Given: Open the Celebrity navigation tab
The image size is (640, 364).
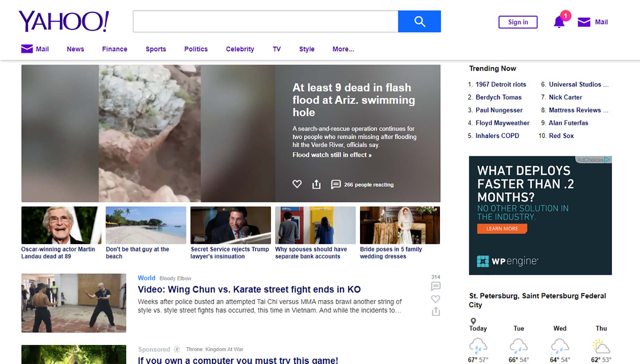Looking at the screenshot, I should [240, 49].
